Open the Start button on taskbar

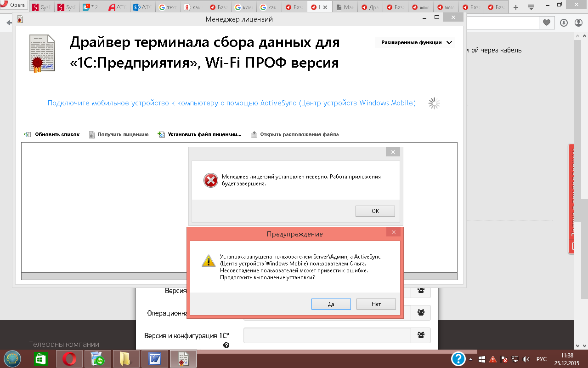pyautogui.click(x=11, y=359)
